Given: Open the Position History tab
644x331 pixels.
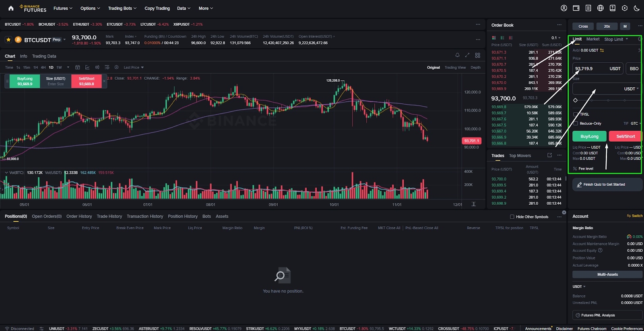Looking at the screenshot, I should pos(183,216).
